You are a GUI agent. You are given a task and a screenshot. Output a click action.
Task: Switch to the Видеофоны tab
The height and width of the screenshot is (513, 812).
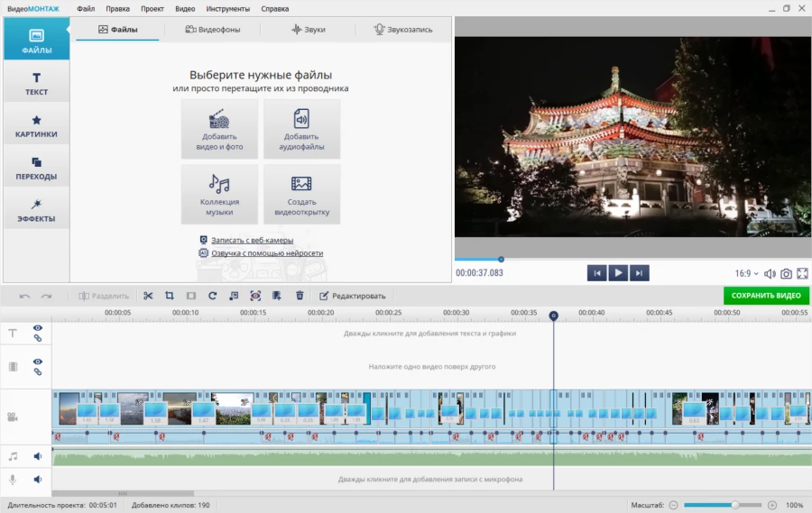(x=213, y=30)
